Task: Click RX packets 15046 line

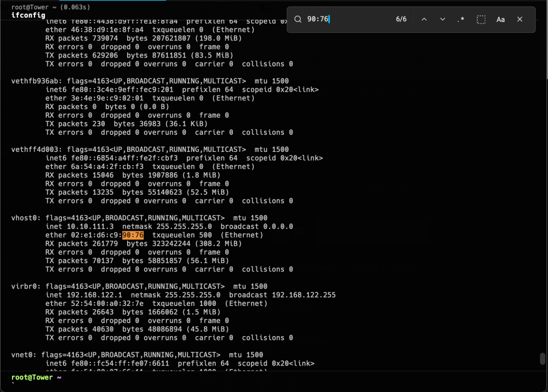Action: pos(133,175)
